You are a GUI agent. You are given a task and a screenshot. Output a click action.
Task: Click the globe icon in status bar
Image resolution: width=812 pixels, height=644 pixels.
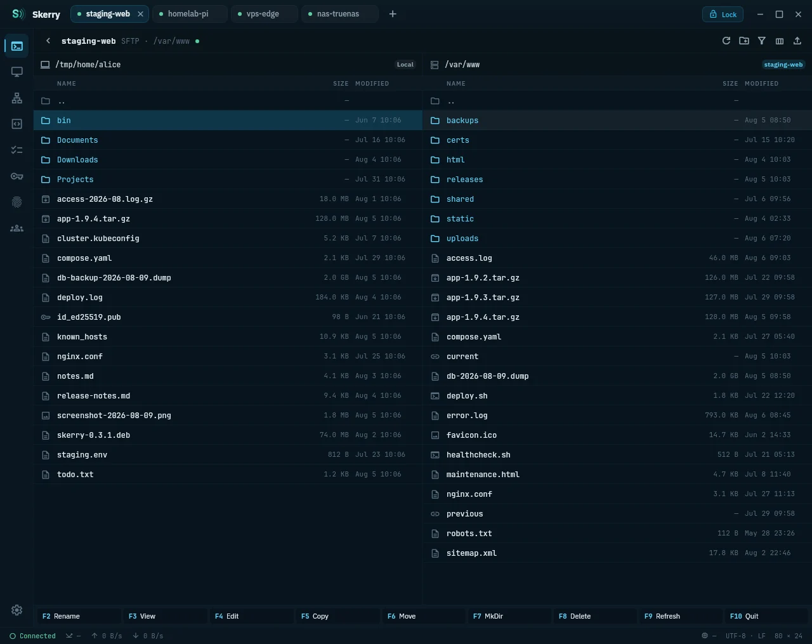[705, 636]
